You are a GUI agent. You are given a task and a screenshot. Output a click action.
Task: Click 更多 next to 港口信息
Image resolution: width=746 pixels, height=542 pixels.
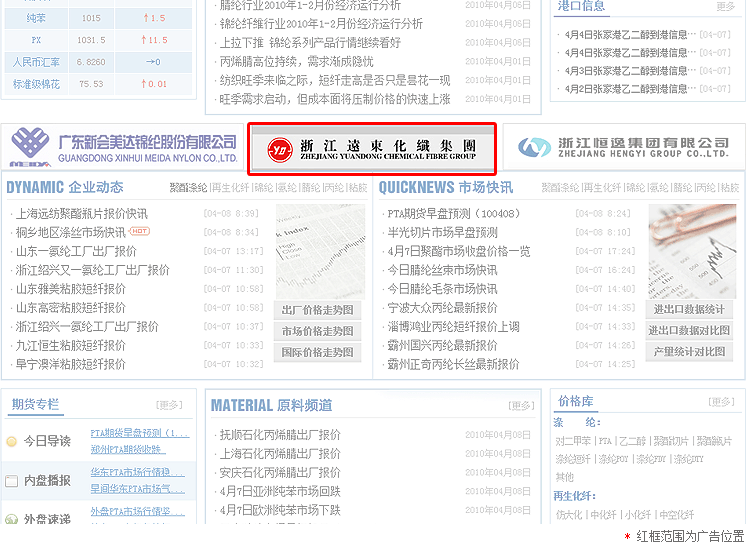(x=726, y=6)
